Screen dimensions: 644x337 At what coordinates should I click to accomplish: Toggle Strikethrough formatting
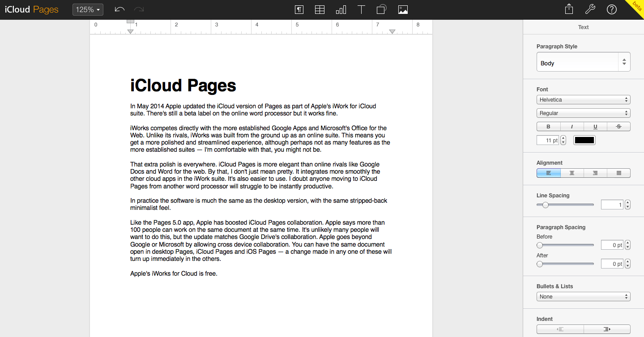click(619, 127)
